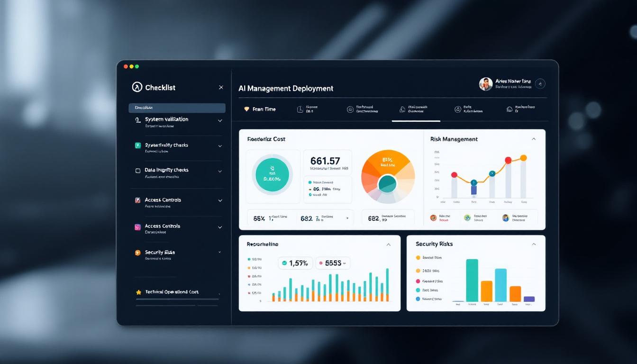The width and height of the screenshot is (637, 364).
Task: Toggle the teal 1,57% series pill
Action: (x=295, y=263)
